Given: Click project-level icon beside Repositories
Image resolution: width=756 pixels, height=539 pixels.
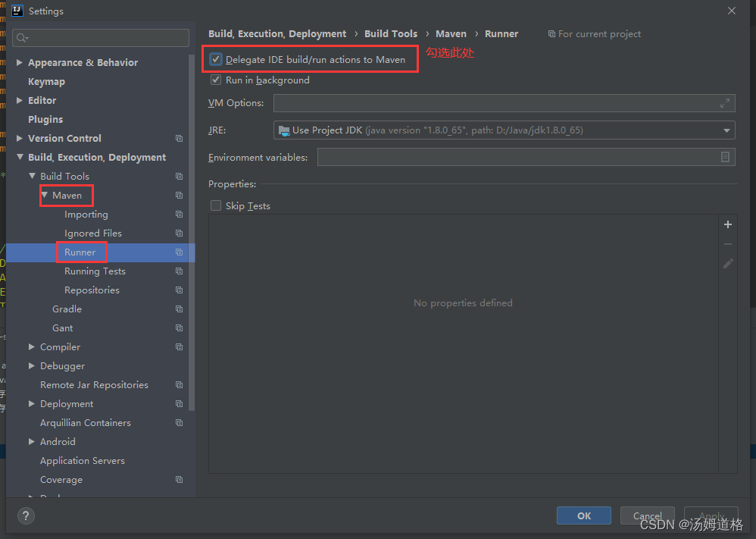Looking at the screenshot, I should 180,290.
